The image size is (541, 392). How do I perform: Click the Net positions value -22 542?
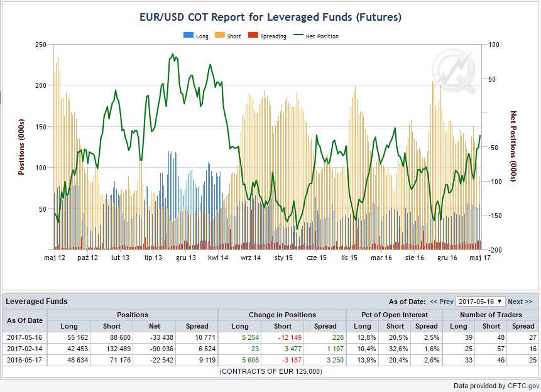pyautogui.click(x=162, y=360)
